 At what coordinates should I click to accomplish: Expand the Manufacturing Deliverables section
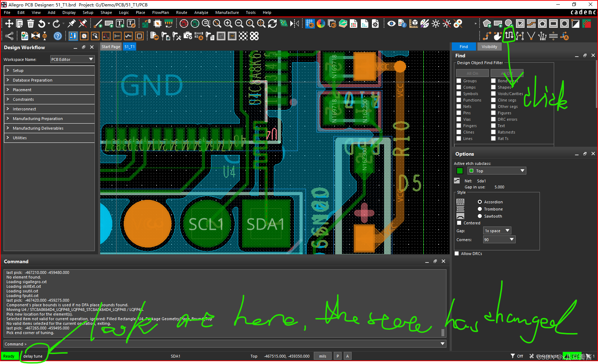[x=49, y=128]
